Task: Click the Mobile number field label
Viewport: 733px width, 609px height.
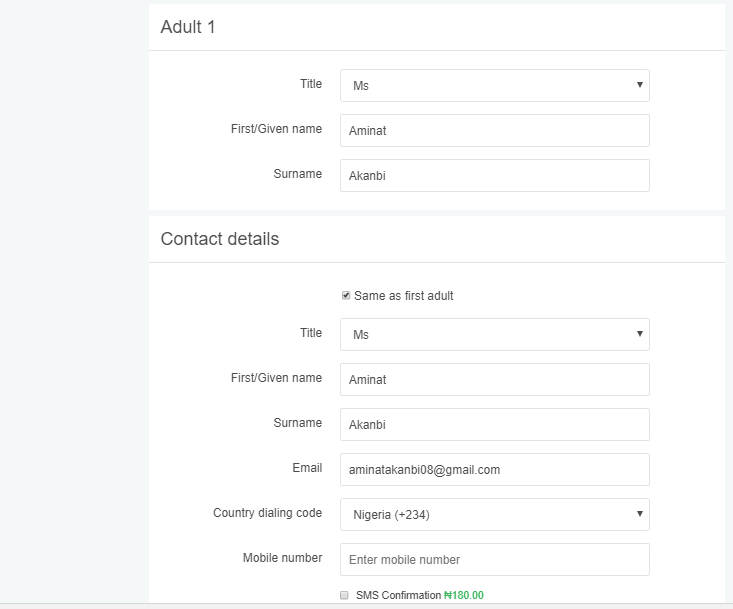Action: tap(282, 558)
